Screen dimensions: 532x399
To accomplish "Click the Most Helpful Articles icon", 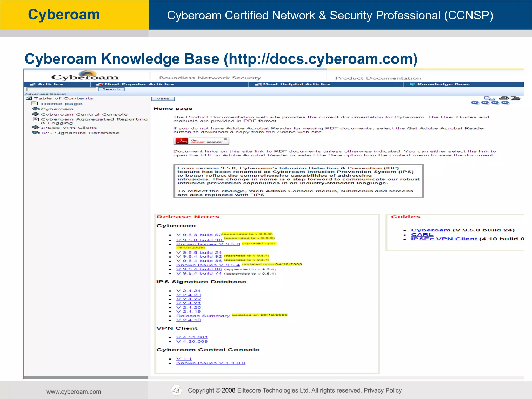I will [x=259, y=84].
